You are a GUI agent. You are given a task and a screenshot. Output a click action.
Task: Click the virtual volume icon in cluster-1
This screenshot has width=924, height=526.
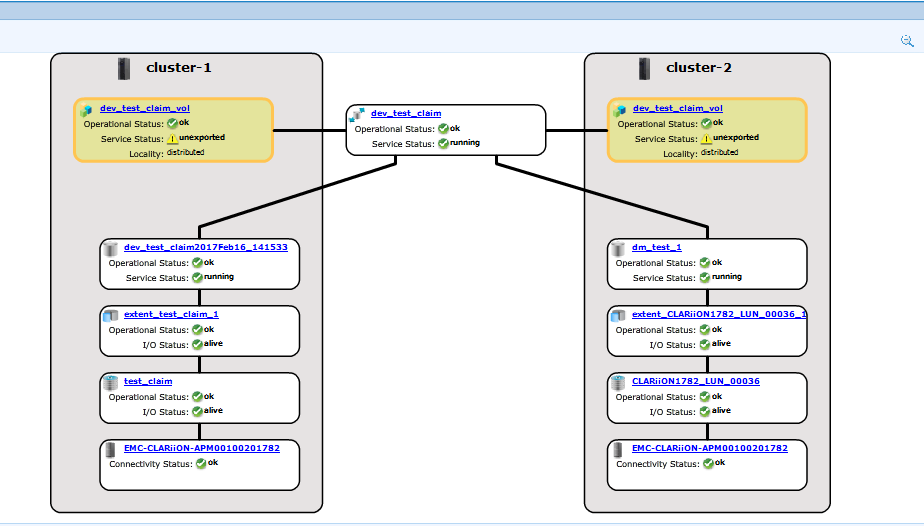click(88, 109)
